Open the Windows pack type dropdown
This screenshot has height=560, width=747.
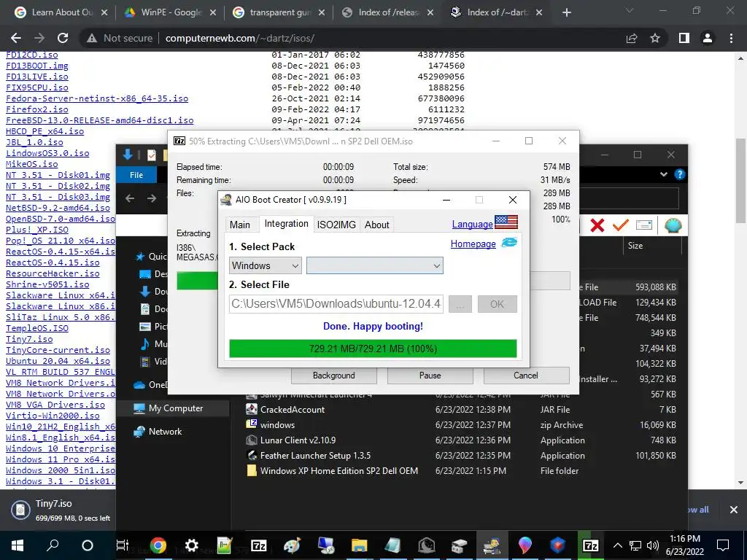[x=265, y=265]
